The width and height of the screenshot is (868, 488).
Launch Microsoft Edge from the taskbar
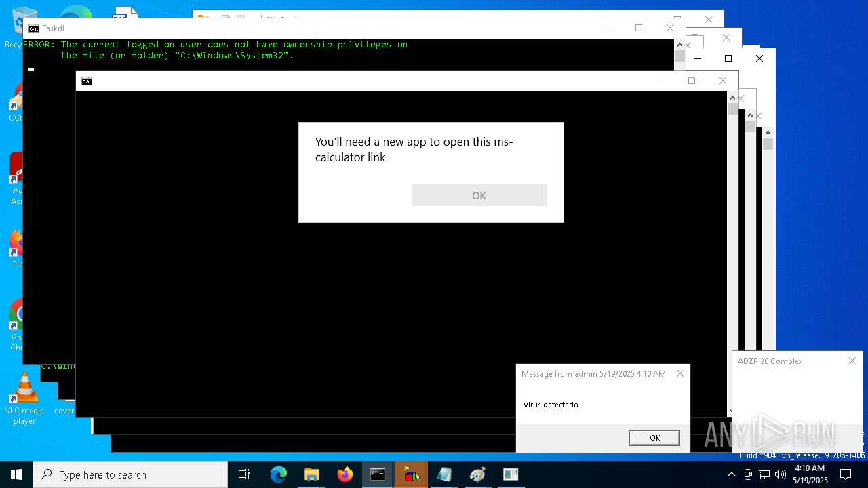point(279,474)
